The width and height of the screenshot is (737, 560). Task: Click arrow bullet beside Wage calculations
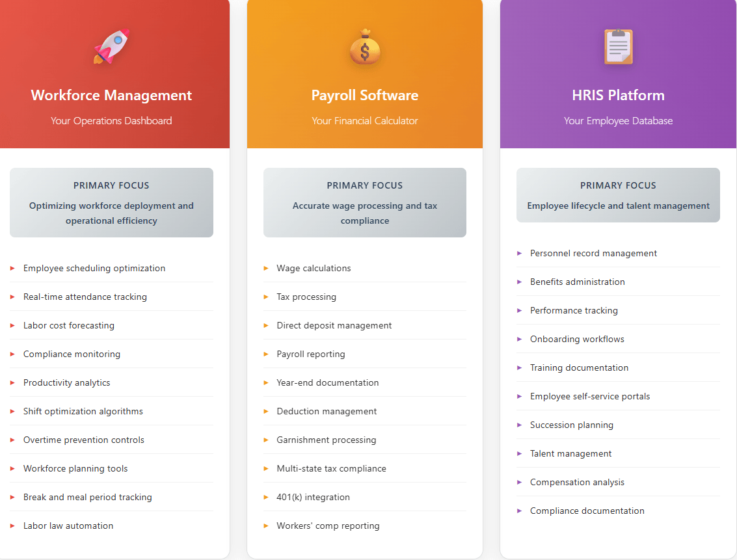(266, 268)
